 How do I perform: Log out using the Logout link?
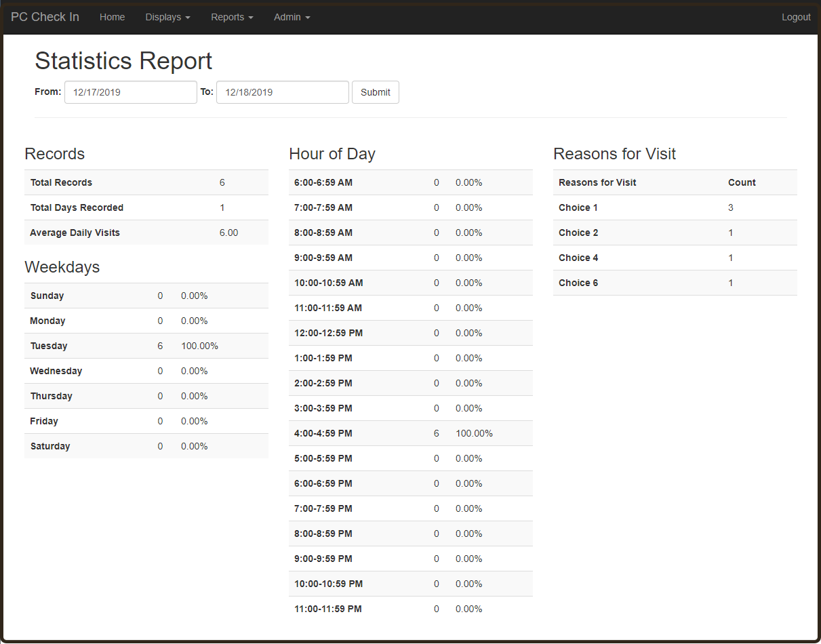pos(796,17)
